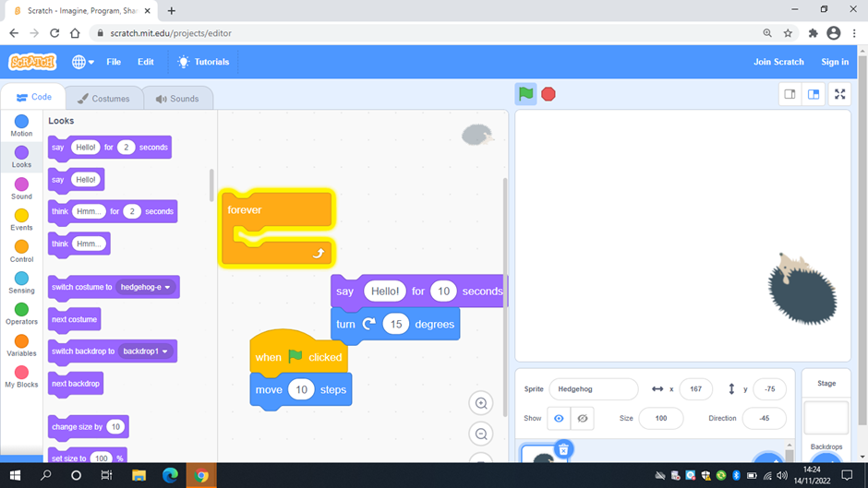Open a new browser tab

(171, 10)
